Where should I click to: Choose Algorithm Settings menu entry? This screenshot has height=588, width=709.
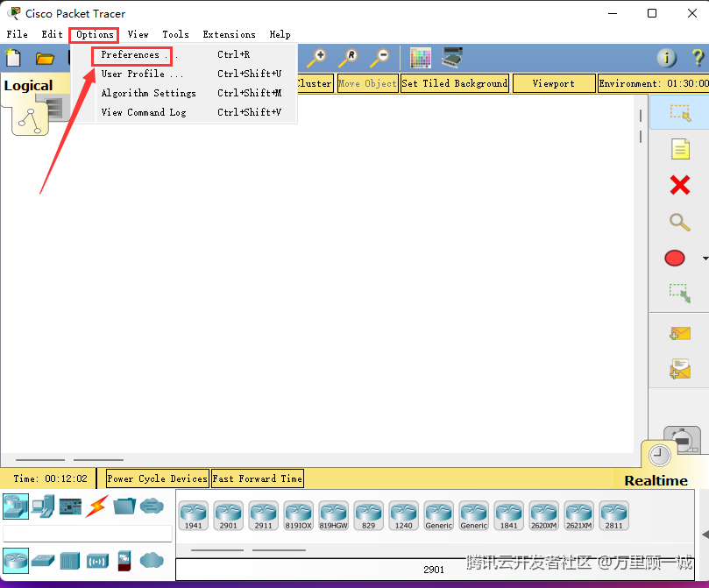[x=185, y=93]
